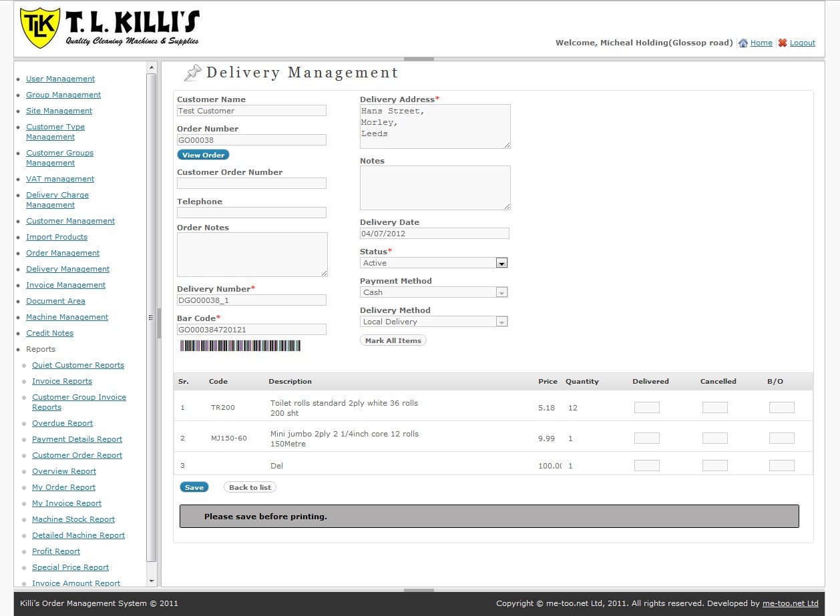The image size is (840, 616).
Task: Click into the Telephone field
Action: 252,212
